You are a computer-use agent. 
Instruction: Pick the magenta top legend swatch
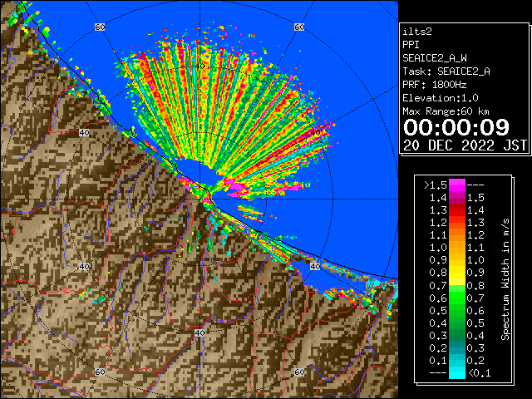click(x=457, y=185)
